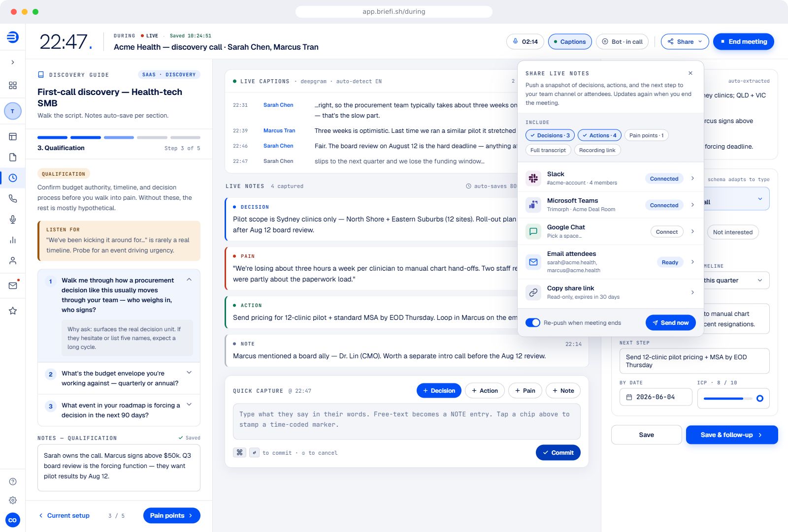This screenshot has height=532, width=788.
Task: Include Pain points · 1 chip
Action: [x=647, y=135]
